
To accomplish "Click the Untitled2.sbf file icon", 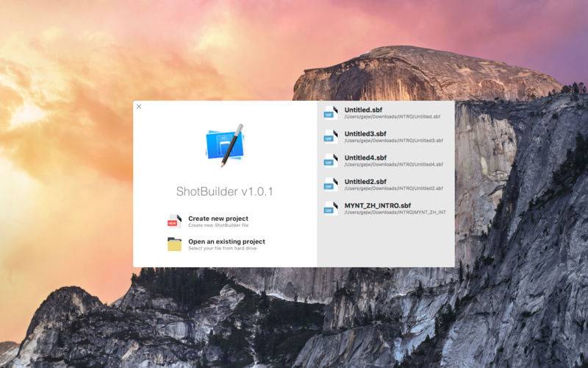I will [331, 185].
